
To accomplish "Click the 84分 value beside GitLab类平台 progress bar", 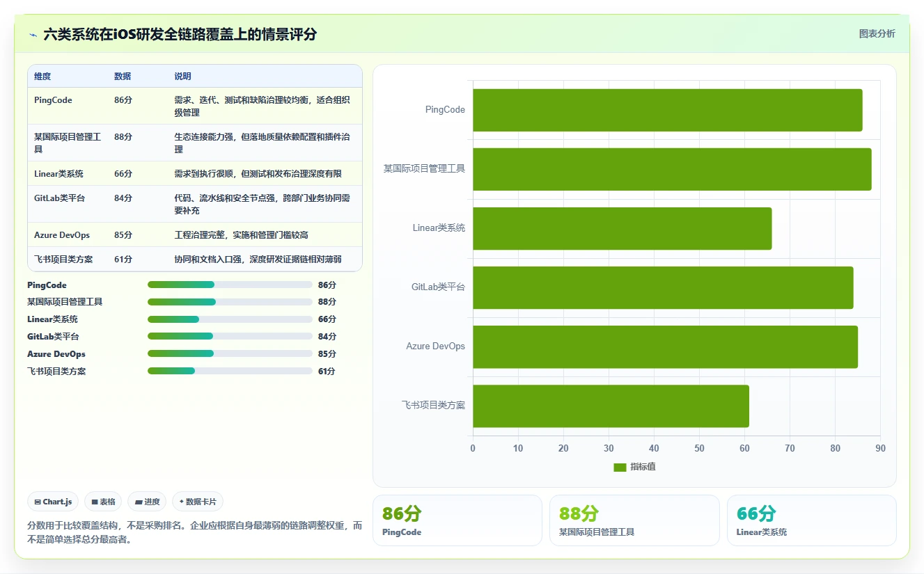I will [327, 337].
